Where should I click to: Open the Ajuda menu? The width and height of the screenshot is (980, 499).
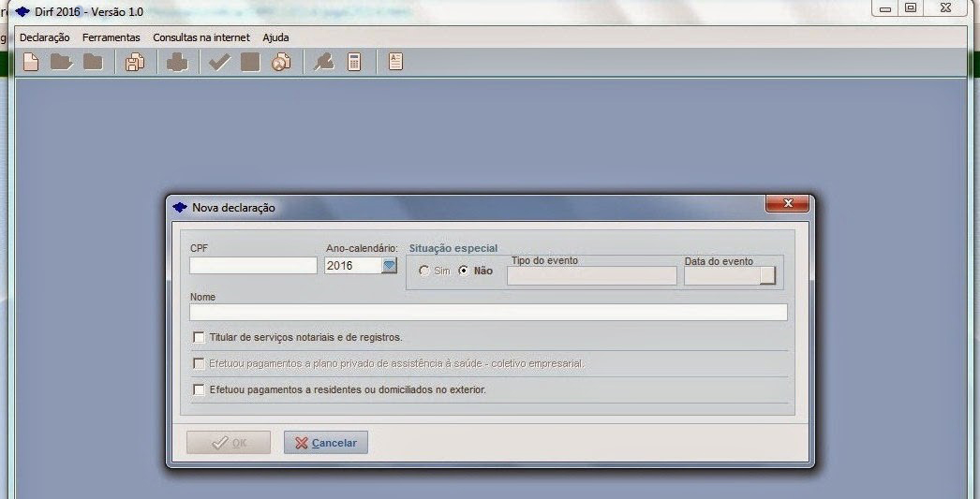point(275,37)
